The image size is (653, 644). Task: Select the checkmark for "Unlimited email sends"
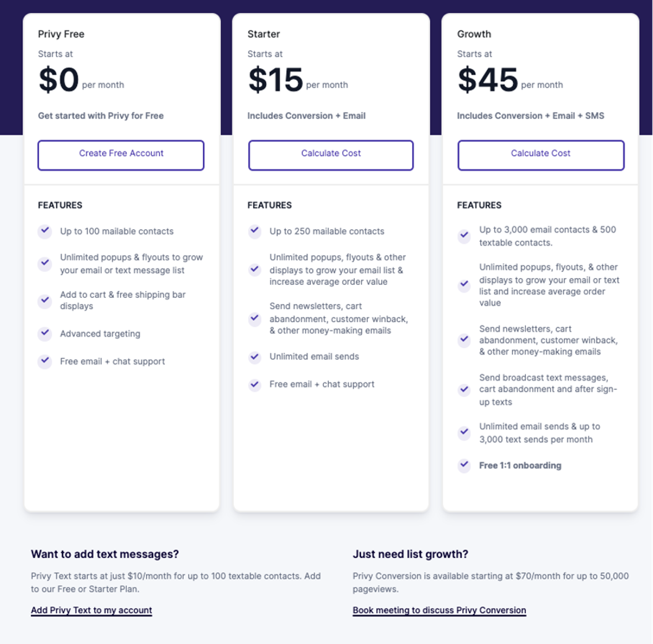click(255, 357)
